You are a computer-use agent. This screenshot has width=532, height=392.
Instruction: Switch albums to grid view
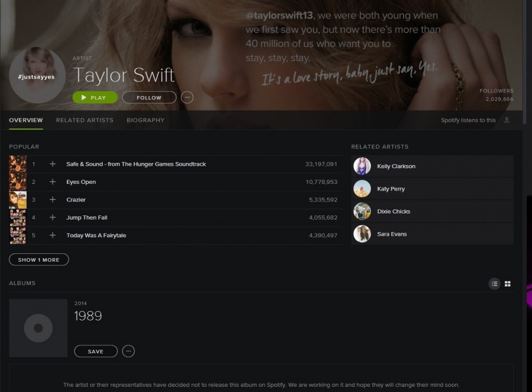coord(508,283)
